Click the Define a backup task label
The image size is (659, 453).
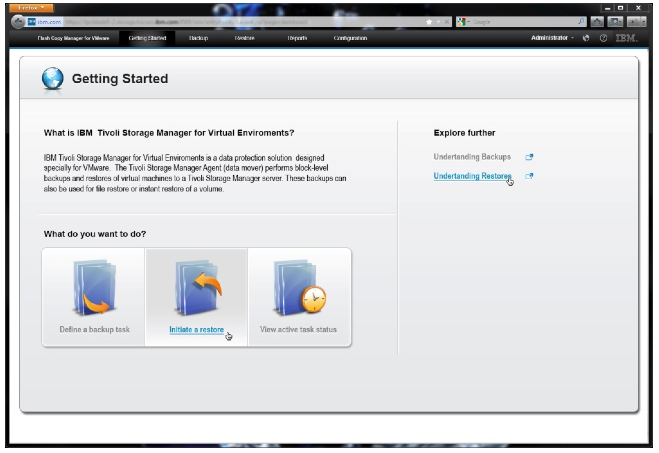click(x=95, y=329)
